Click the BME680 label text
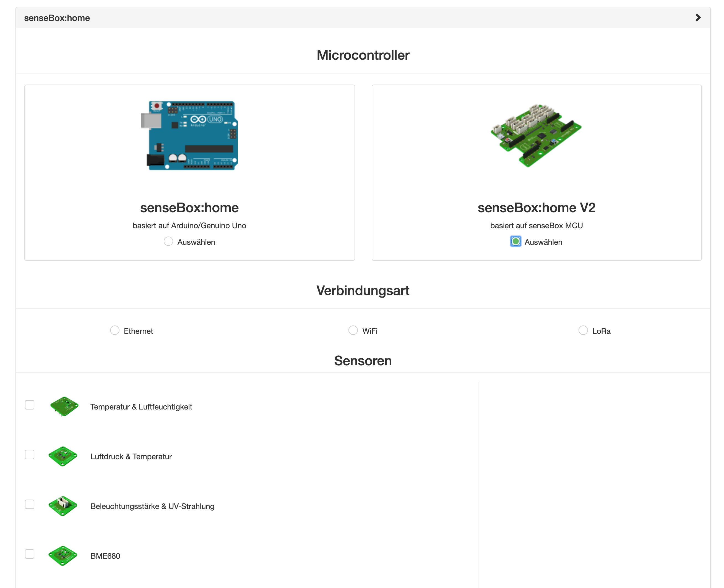Image resolution: width=724 pixels, height=588 pixels. coord(105,556)
